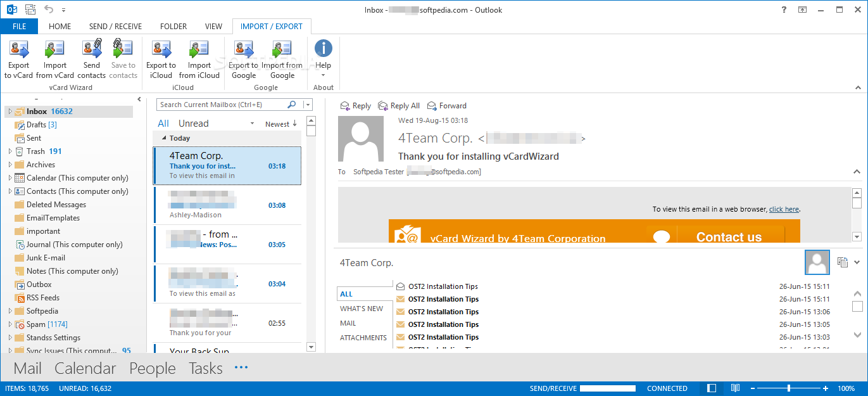Click the 100% zoom level text

(x=846, y=388)
